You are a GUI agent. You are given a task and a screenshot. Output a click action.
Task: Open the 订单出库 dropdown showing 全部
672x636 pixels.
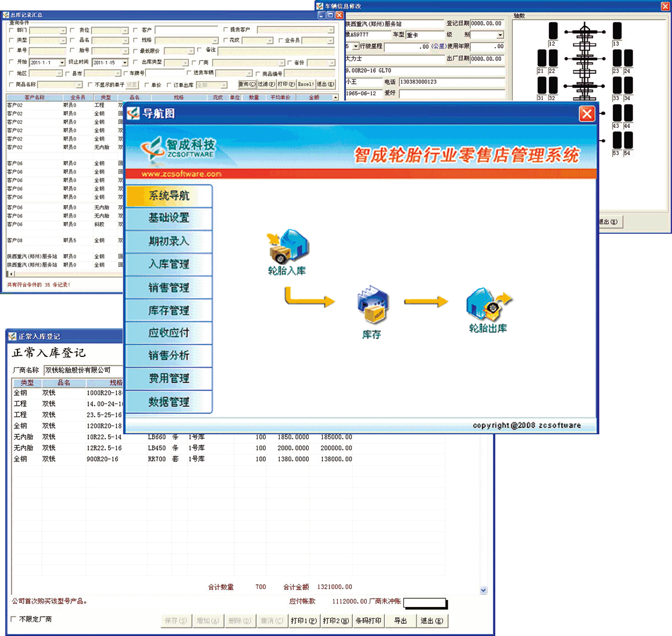224,85
